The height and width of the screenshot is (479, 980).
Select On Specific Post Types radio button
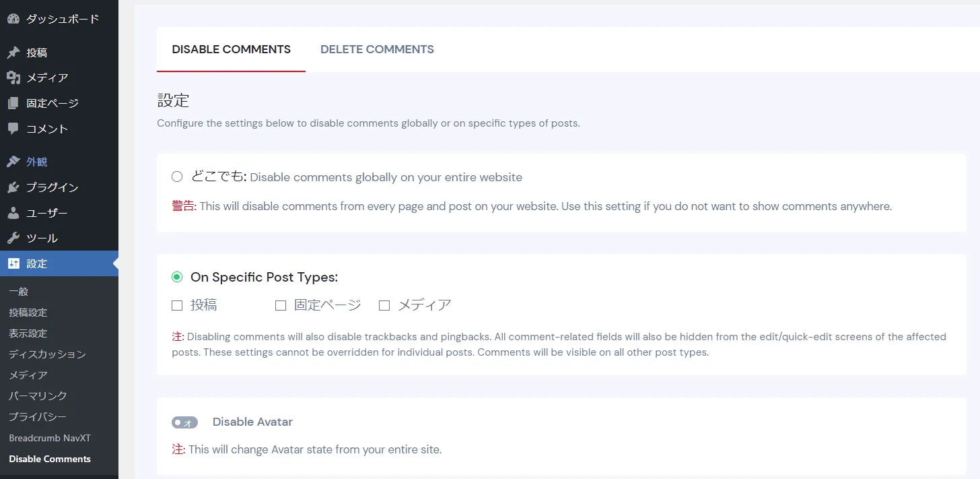tap(177, 277)
